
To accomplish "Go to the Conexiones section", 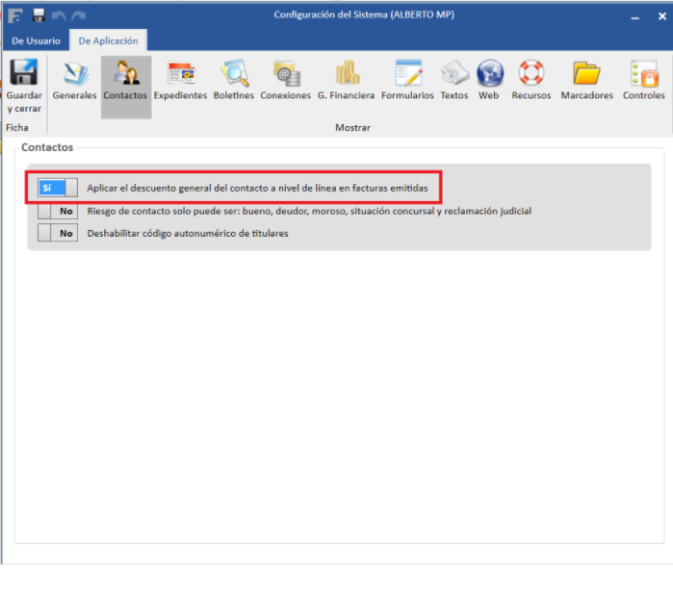I will [x=285, y=82].
